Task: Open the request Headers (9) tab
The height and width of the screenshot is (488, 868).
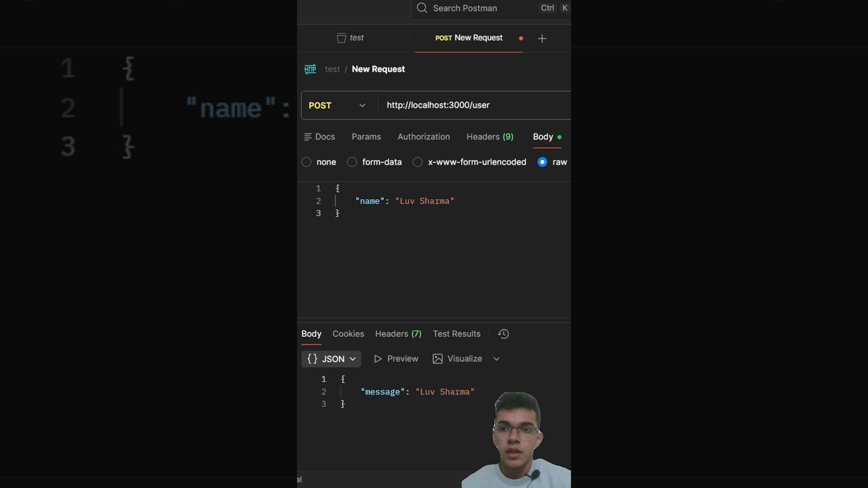Action: pyautogui.click(x=490, y=137)
